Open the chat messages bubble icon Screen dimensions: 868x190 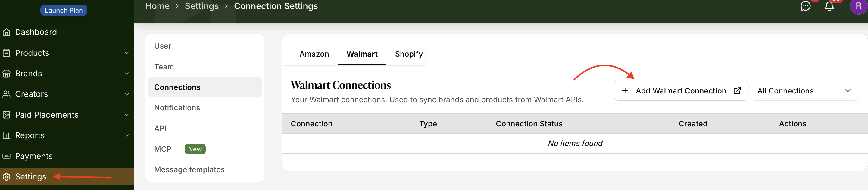(805, 6)
